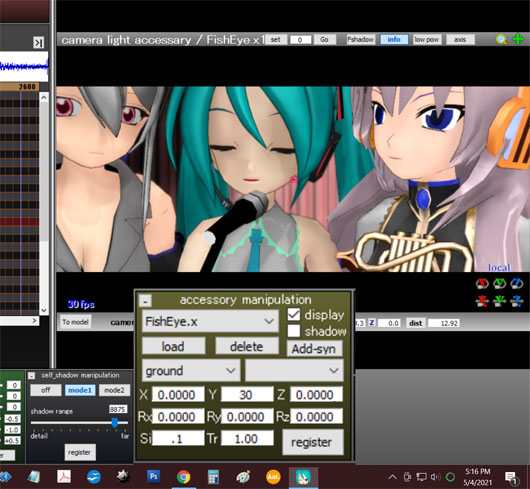Open Google Chrome from the taskbar
Image resolution: width=530 pixels, height=489 pixels.
tap(184, 477)
